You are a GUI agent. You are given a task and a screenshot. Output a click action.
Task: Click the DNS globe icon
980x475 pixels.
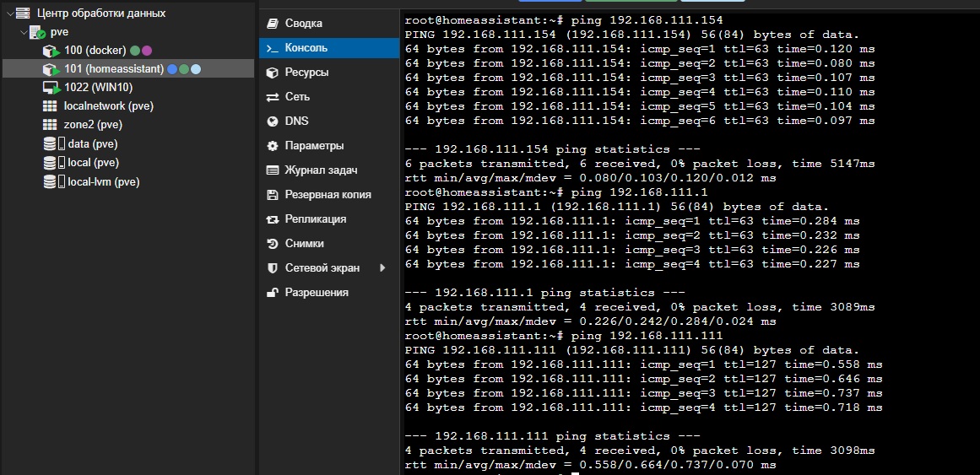point(272,121)
